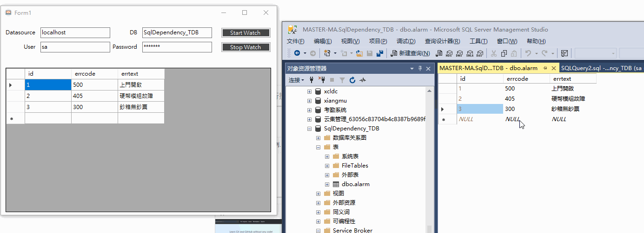Click the Connect plug icon in Object Explorer

[312, 80]
